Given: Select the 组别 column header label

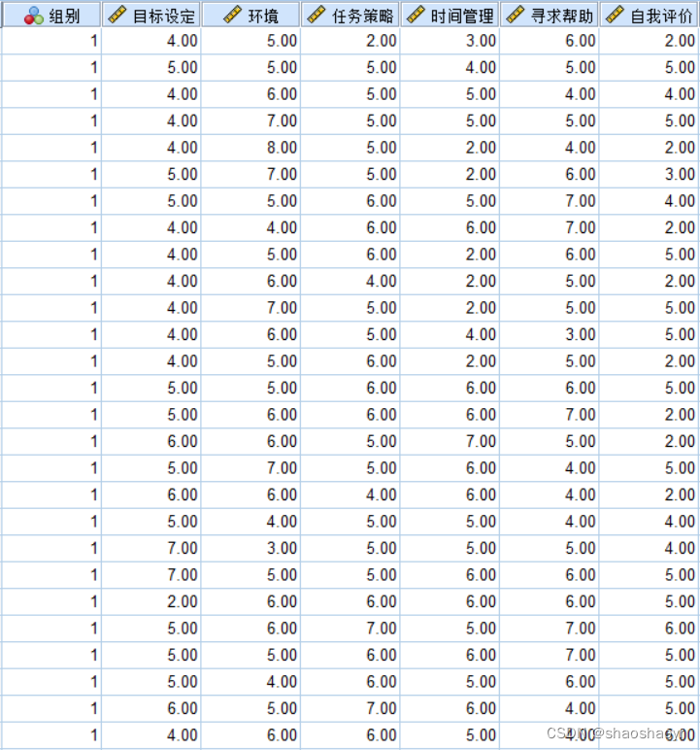Looking at the screenshot, I should click(64, 17).
